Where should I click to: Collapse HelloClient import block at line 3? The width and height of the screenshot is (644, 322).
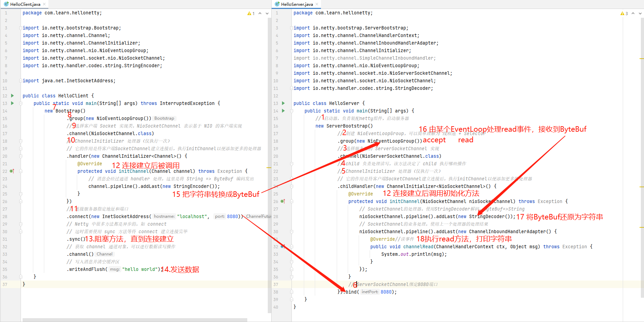click(x=21, y=28)
